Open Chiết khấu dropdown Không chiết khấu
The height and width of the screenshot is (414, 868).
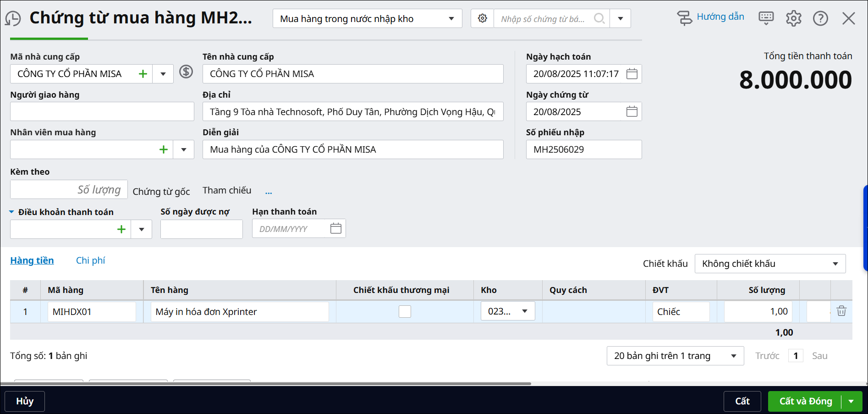tap(770, 264)
